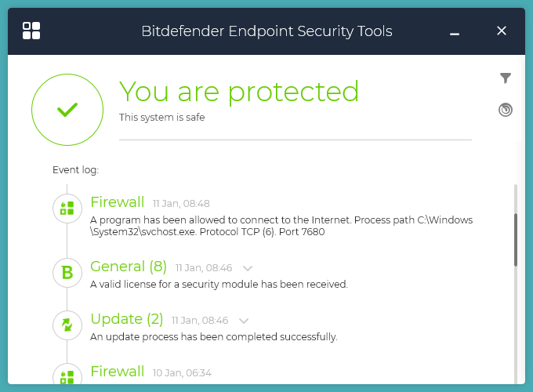
Task: Expand the General (8) events chevron
Action: coord(248,268)
